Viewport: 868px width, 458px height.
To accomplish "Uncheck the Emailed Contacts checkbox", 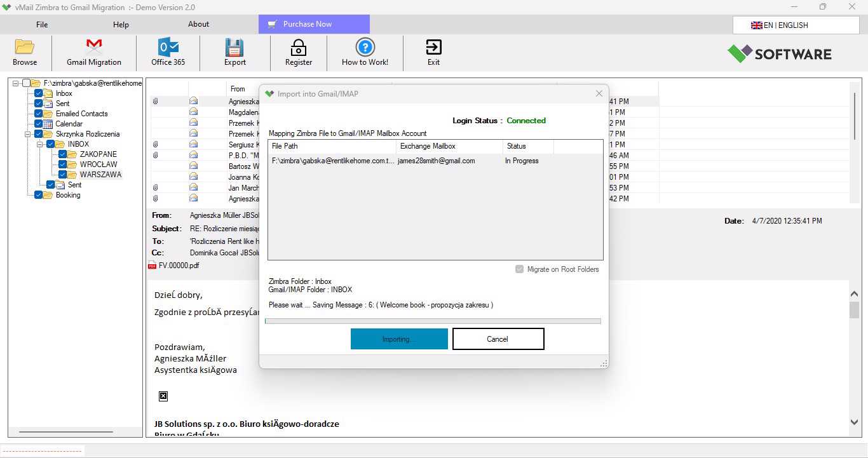I will (x=39, y=114).
